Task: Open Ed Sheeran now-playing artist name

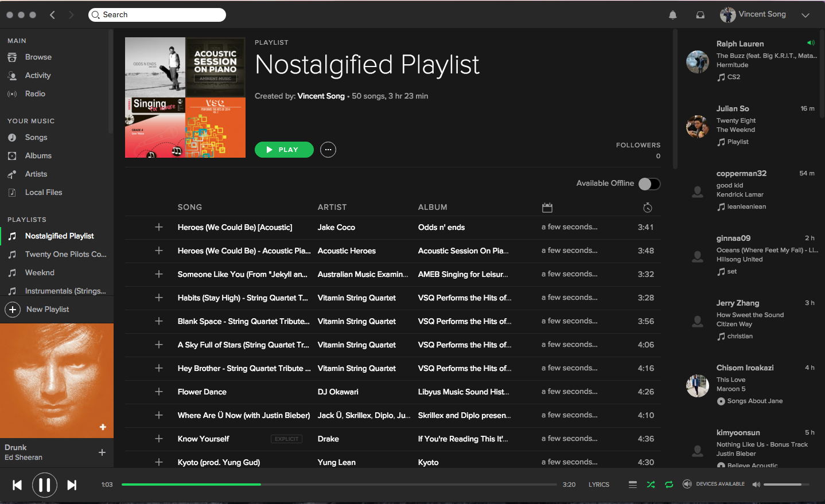Action: click(x=24, y=458)
